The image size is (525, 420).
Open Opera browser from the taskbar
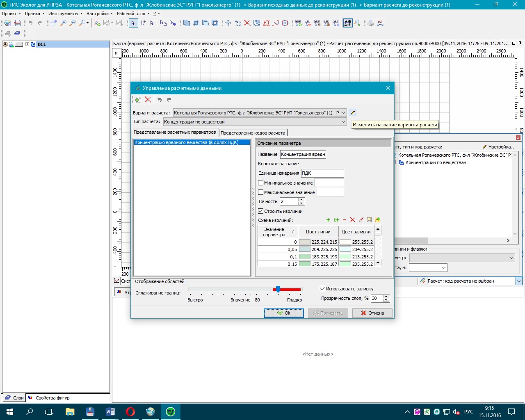pyautogui.click(x=130, y=411)
